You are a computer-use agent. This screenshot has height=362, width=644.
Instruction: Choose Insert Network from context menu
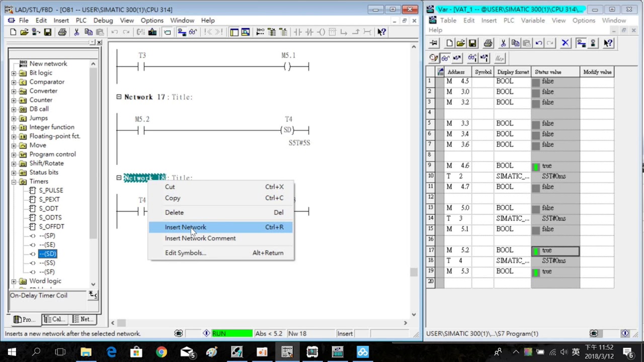pyautogui.click(x=220, y=227)
